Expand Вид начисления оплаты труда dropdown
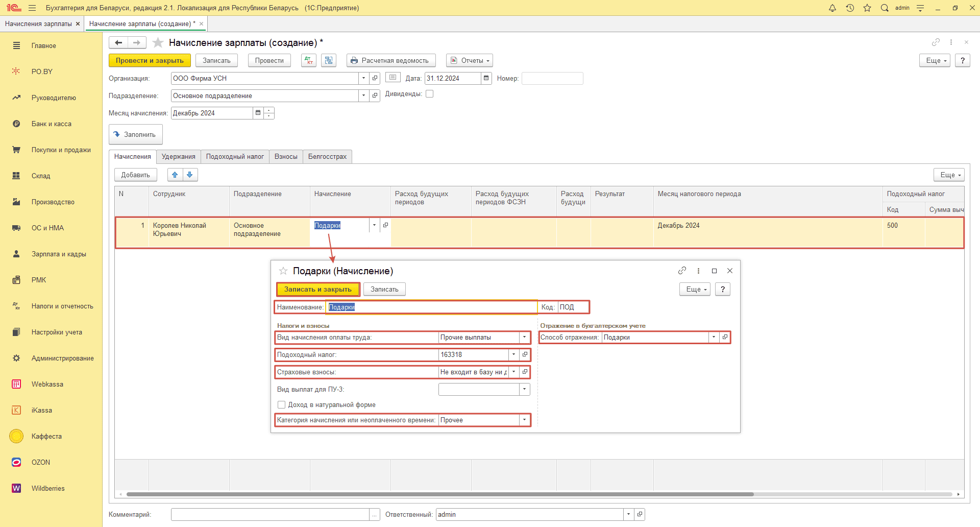Image resolution: width=980 pixels, height=527 pixels. [524, 337]
